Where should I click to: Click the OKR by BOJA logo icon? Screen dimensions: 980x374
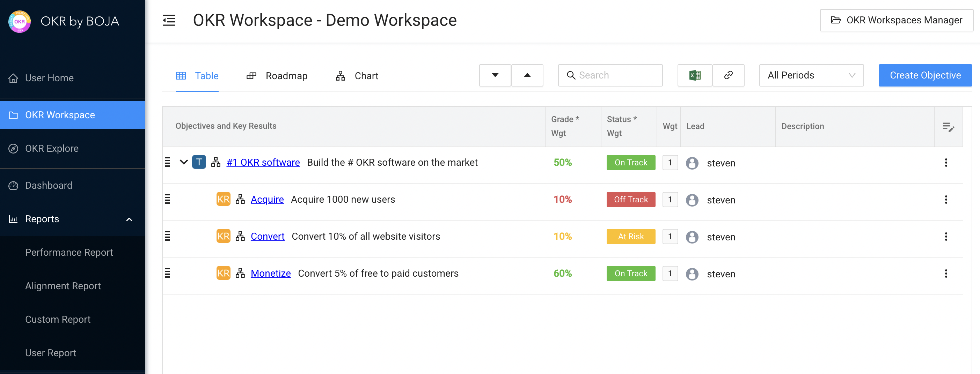(x=20, y=21)
